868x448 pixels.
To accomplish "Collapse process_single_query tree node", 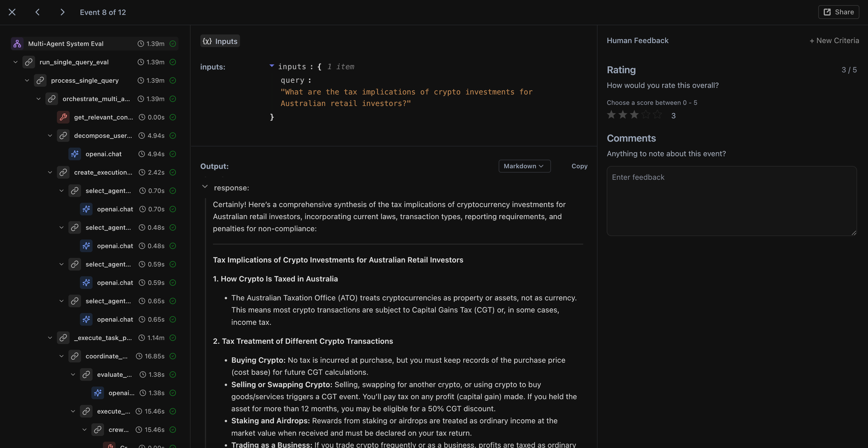I will (27, 80).
